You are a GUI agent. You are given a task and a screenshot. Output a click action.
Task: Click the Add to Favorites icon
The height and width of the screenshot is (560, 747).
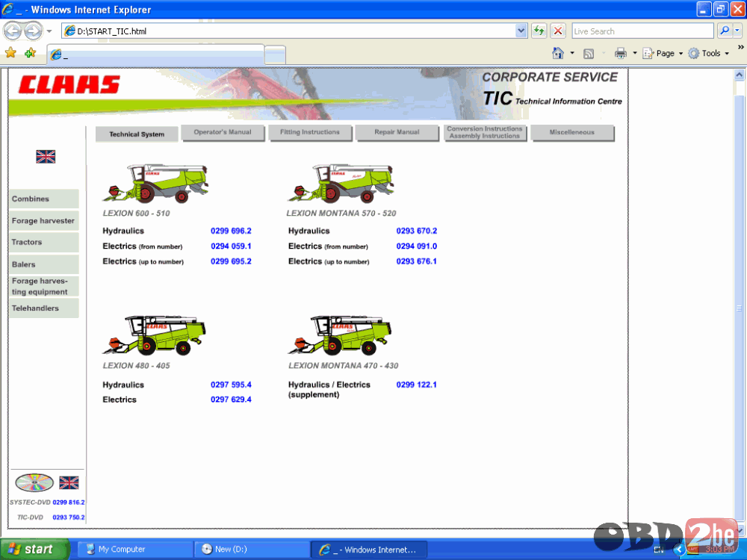pos(31,53)
